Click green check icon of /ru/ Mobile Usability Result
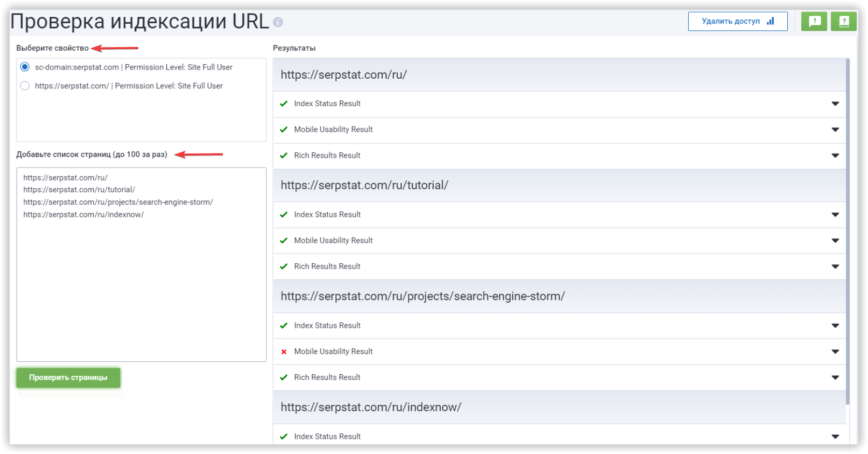868x454 pixels. [x=284, y=129]
